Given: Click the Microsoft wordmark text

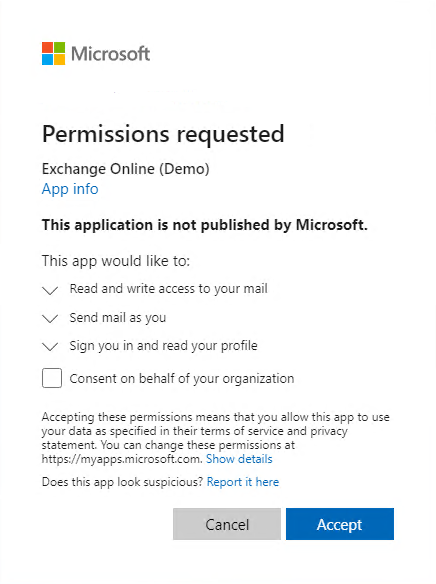Looking at the screenshot, I should (x=111, y=54).
